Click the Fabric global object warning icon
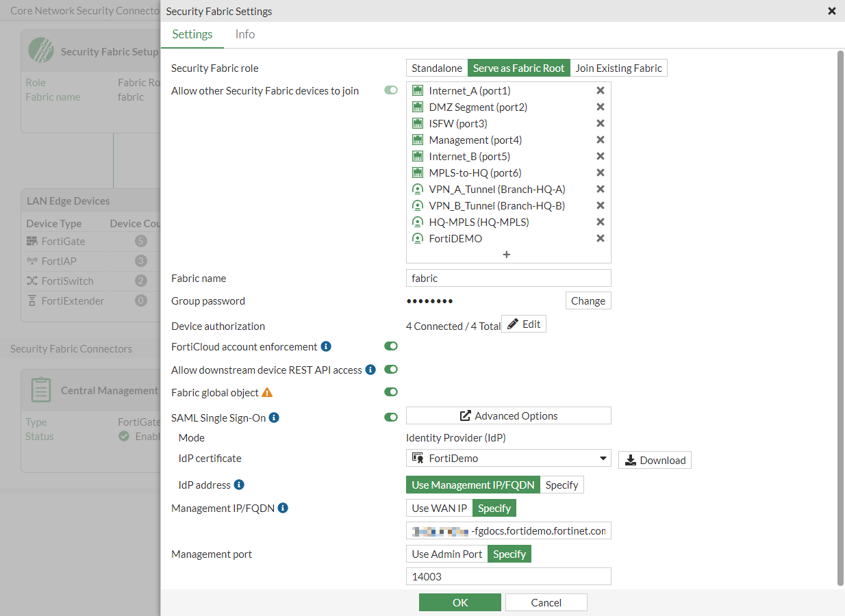Viewport: 845px width, 616px height. point(267,393)
